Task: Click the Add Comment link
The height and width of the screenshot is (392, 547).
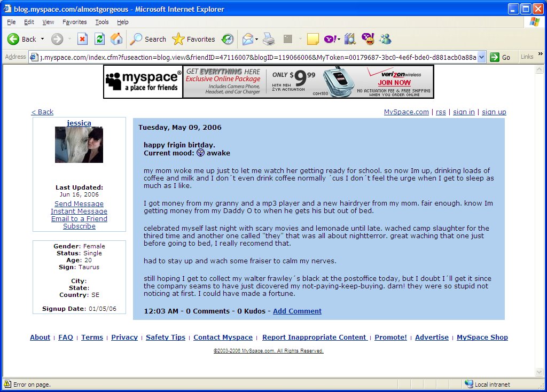Action: coord(297,311)
